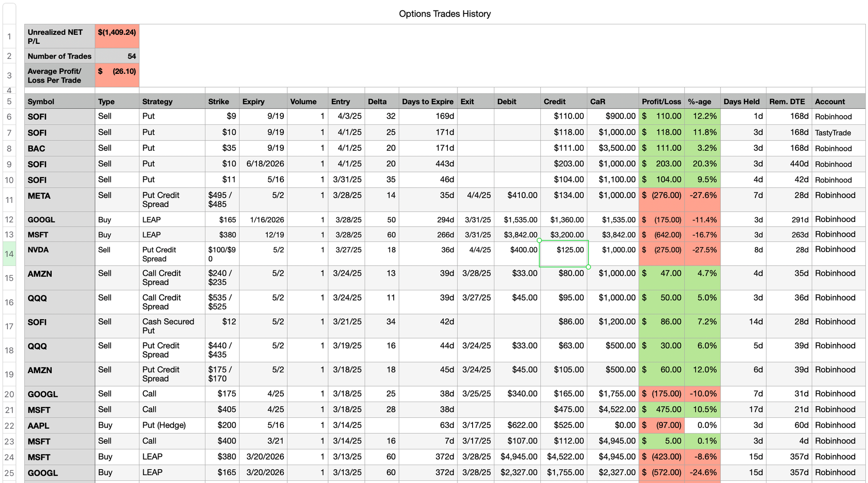Click the TastyTrade account cell
This screenshot has height=483, width=868.
838,132
